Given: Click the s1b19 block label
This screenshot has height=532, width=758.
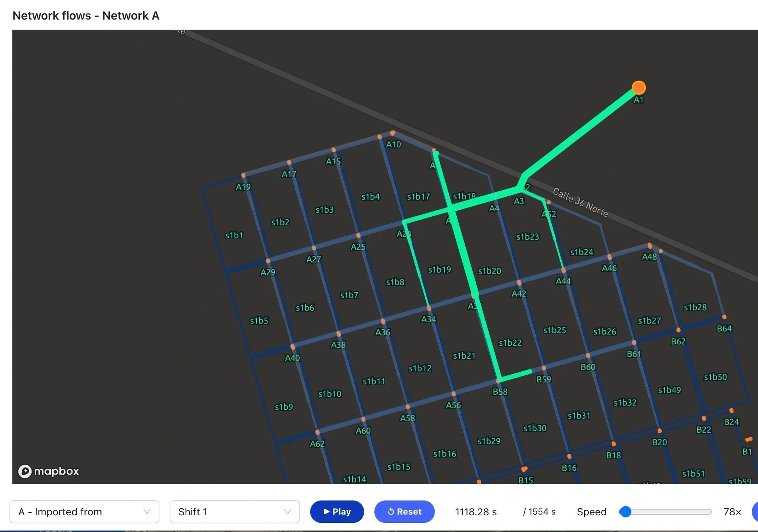Looking at the screenshot, I should coord(439,269).
